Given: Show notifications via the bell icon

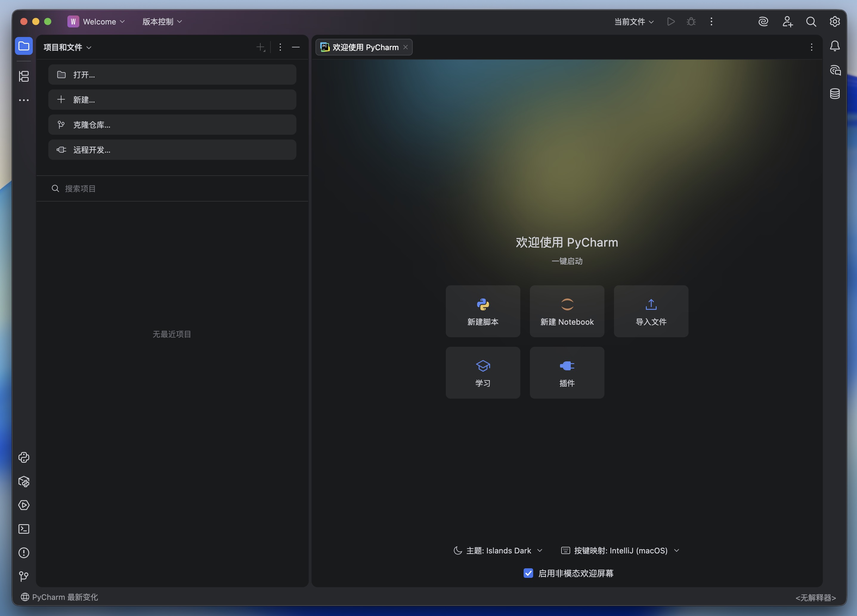Looking at the screenshot, I should (835, 46).
